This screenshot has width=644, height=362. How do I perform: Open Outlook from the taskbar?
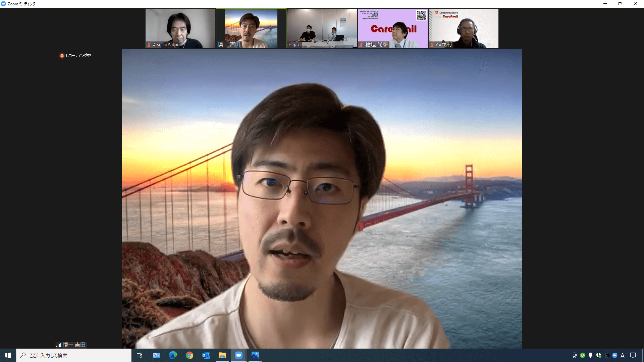tap(206, 355)
